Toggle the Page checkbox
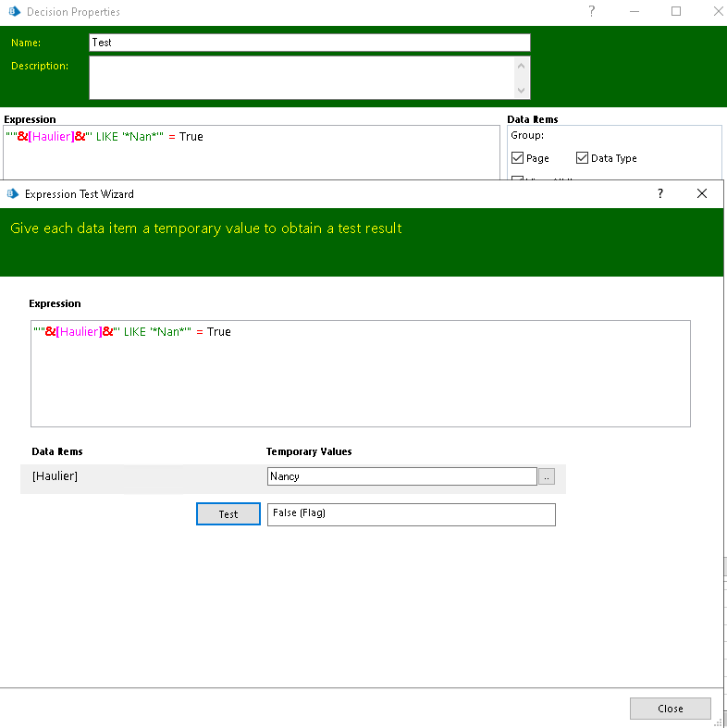 [x=518, y=158]
